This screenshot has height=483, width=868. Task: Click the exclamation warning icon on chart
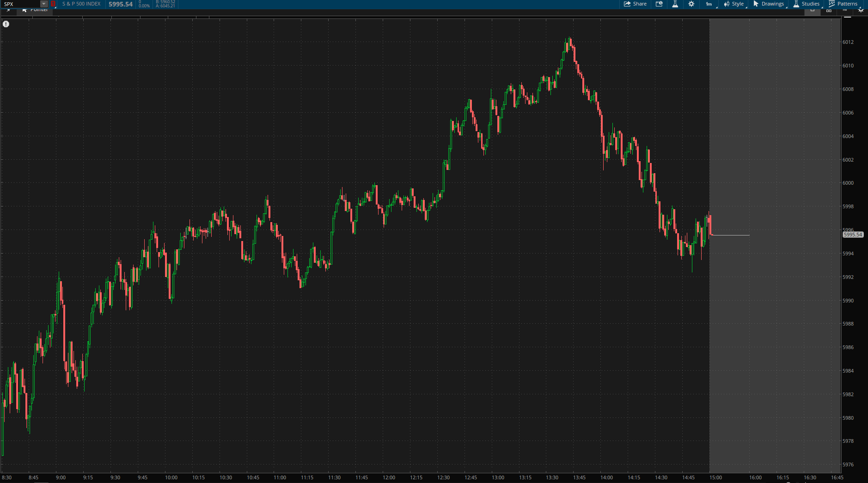pyautogui.click(x=6, y=24)
